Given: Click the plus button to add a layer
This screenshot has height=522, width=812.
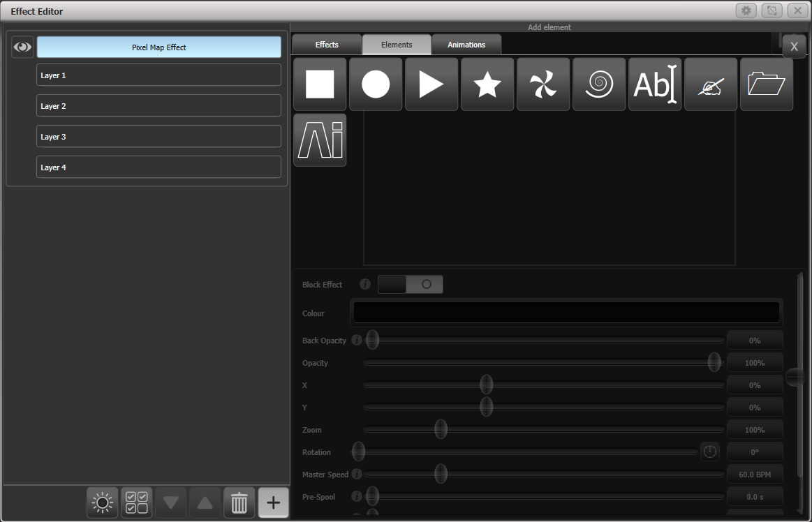Looking at the screenshot, I should click(273, 502).
